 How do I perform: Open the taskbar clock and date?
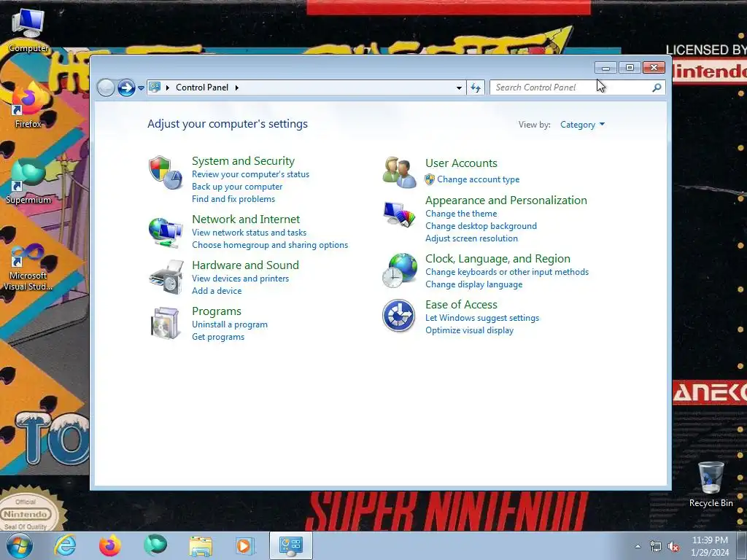710,546
